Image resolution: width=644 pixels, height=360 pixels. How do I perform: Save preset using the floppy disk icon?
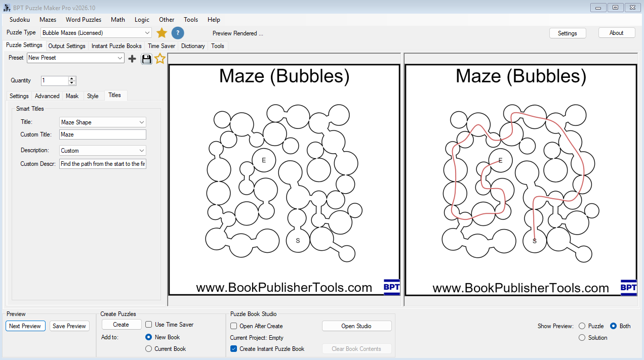tap(146, 59)
